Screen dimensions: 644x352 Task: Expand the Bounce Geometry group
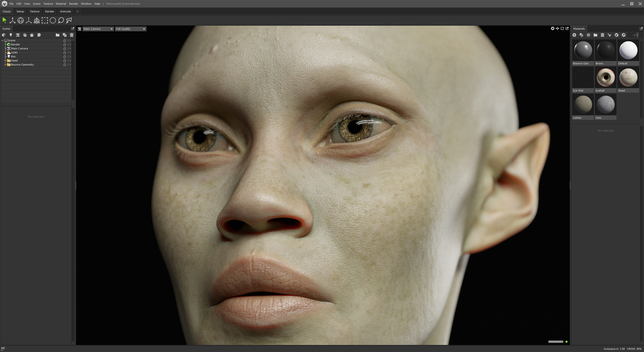coord(5,64)
